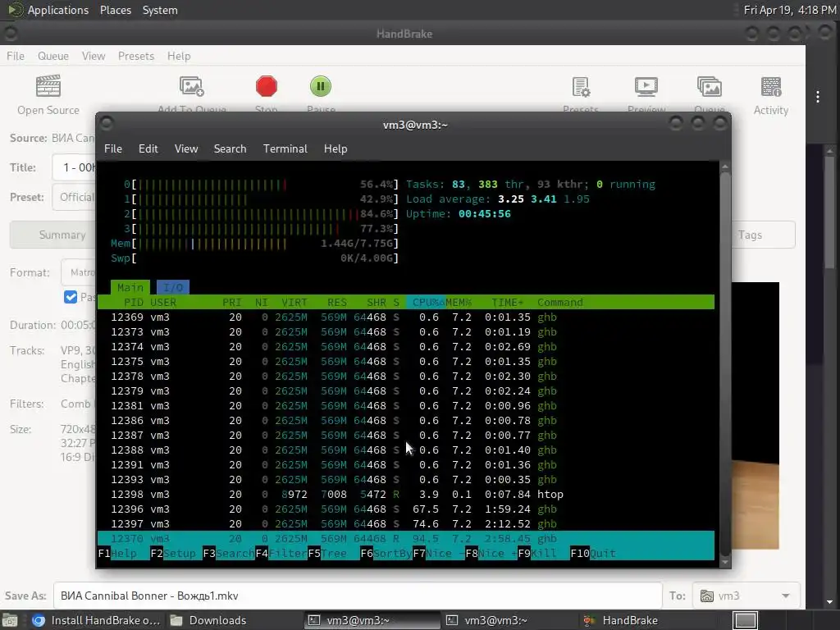The height and width of the screenshot is (630, 840).
Task: Click terminal scrollbar down arrow
Action: 725,561
